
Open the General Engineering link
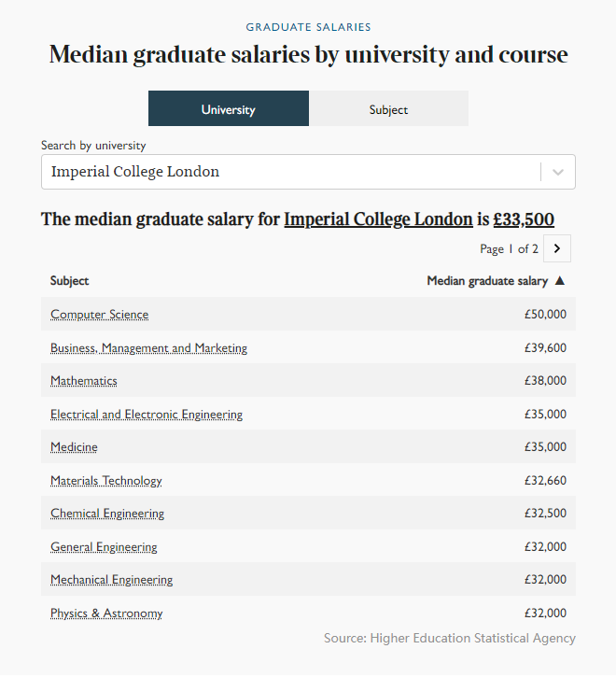coord(104,547)
